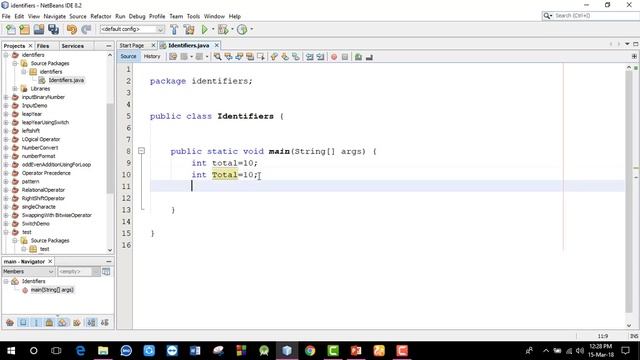Click the Profile Project toolbar icon
The image size is (640, 360).
point(242,29)
